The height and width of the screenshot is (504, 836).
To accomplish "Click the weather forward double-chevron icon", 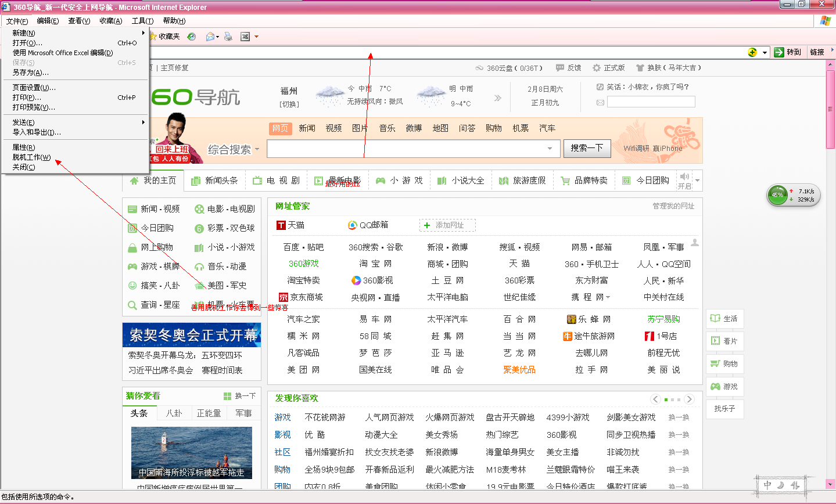I will (498, 98).
